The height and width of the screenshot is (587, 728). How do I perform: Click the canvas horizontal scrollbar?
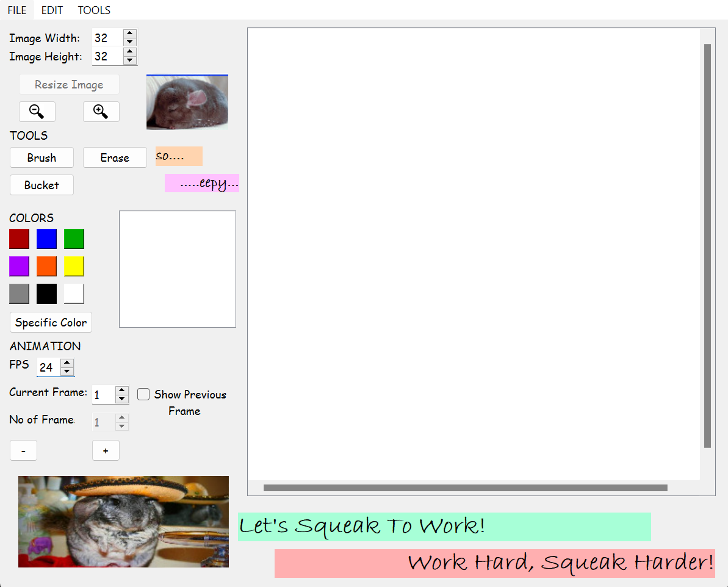click(x=465, y=488)
